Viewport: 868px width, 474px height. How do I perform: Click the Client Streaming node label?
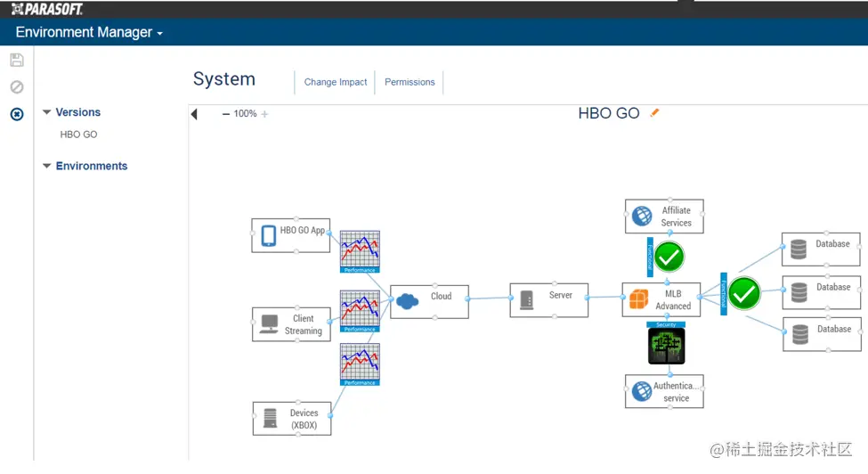coord(303,324)
